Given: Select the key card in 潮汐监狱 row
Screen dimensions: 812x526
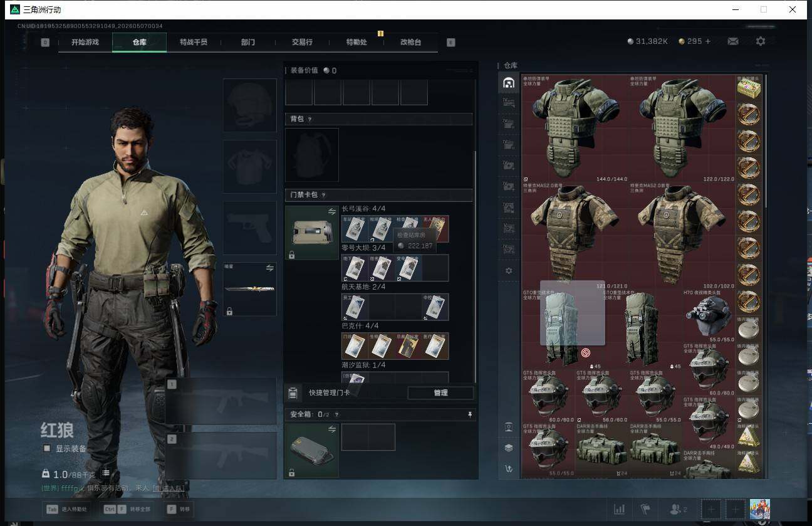Looking at the screenshot, I should point(355,377).
